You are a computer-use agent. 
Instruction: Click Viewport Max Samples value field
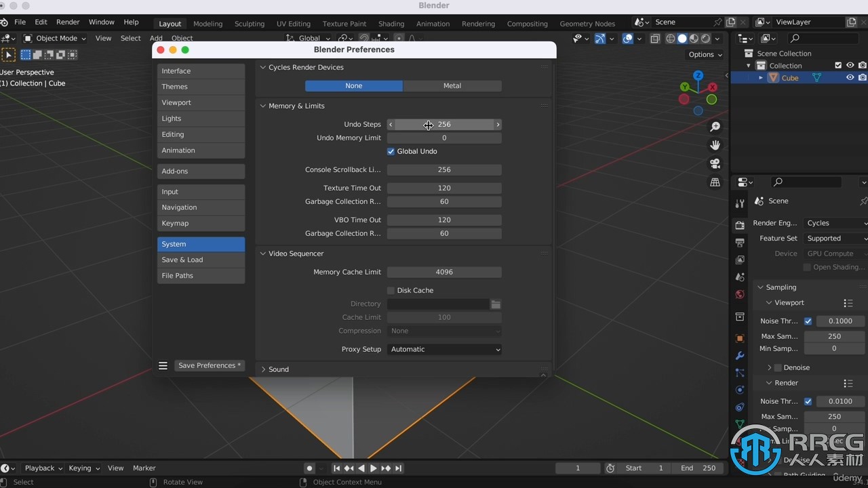click(834, 337)
